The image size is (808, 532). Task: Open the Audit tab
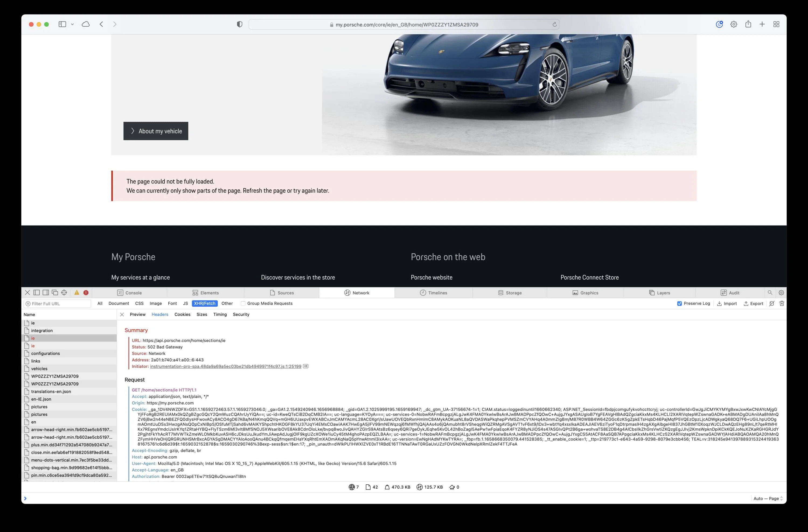click(x=730, y=293)
